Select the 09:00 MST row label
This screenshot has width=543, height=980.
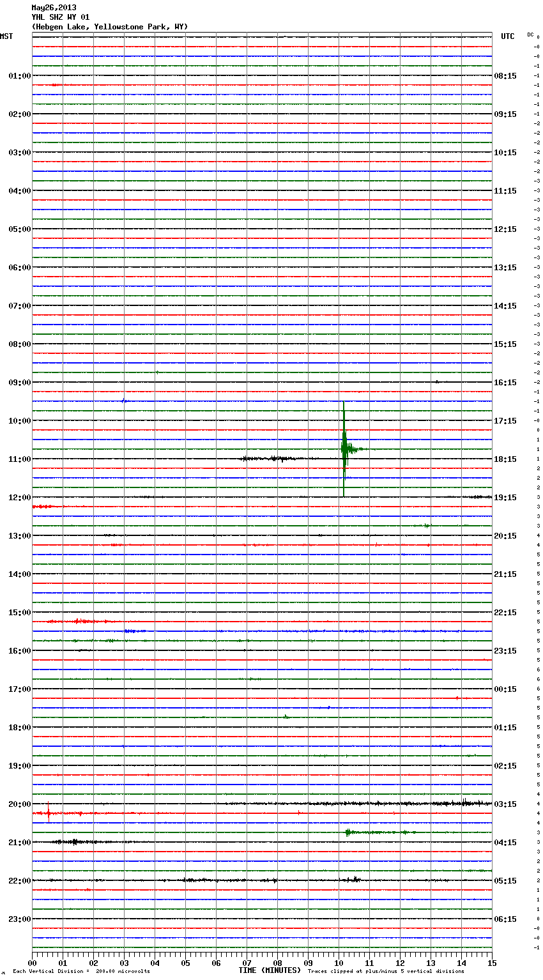point(20,383)
